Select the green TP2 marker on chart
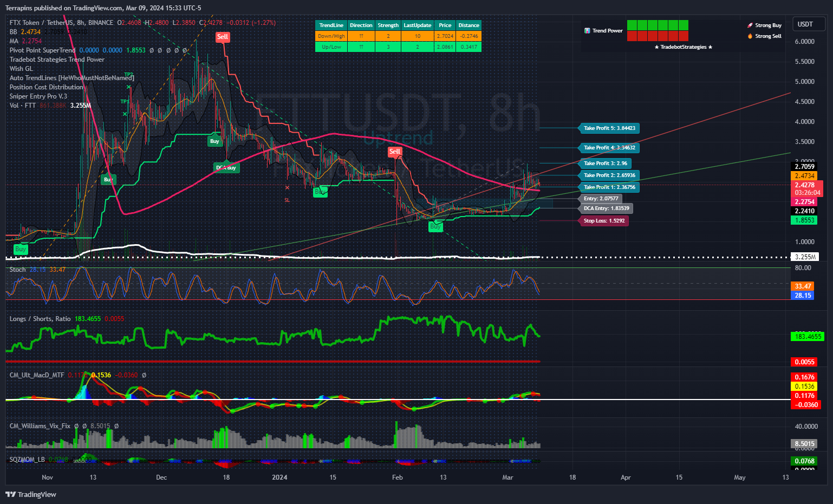Image resolution: width=833 pixels, height=504 pixels. (x=128, y=75)
